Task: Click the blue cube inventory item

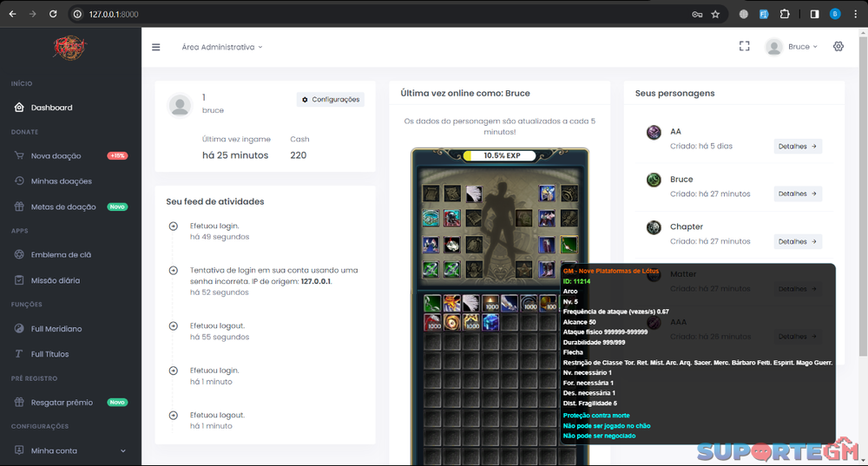Action: [490, 322]
